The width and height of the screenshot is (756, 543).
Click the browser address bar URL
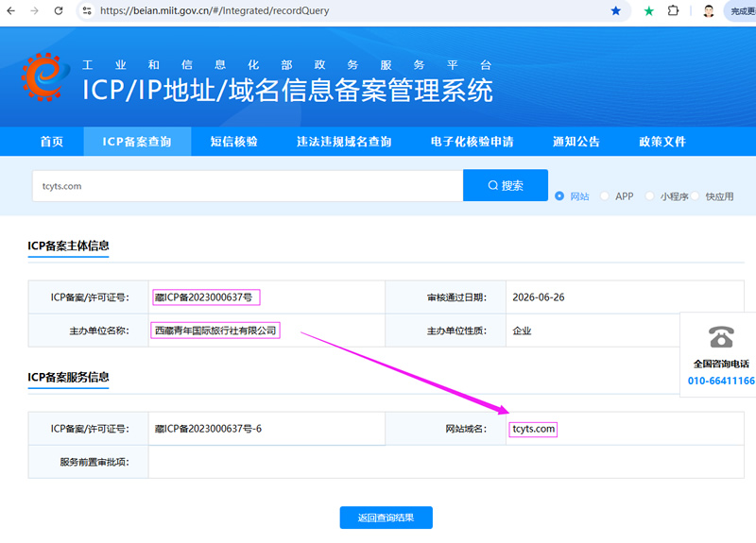[215, 10]
